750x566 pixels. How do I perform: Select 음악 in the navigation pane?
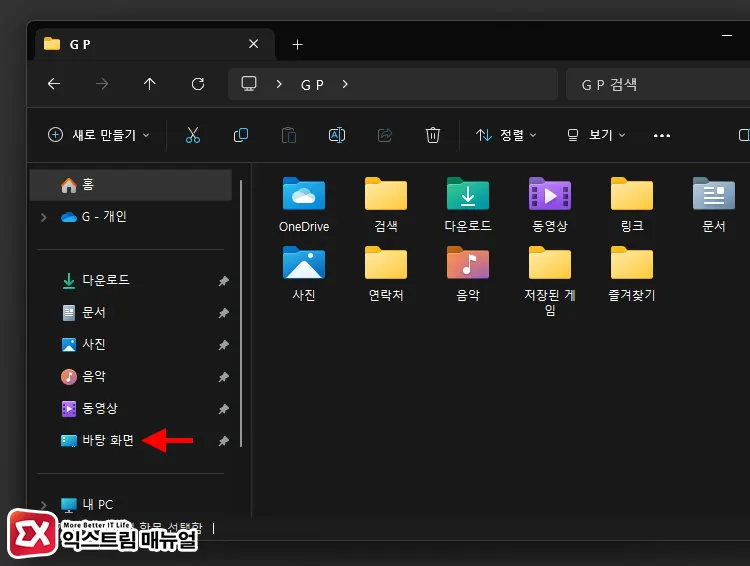click(x=131, y=377)
